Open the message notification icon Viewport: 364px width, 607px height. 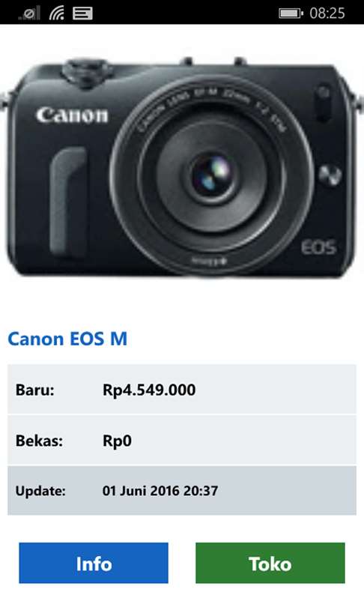(x=82, y=13)
